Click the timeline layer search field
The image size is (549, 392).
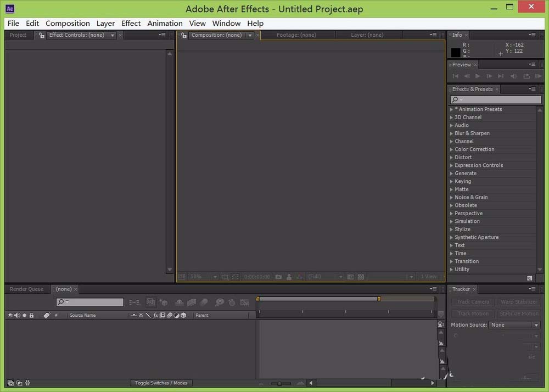tap(90, 302)
